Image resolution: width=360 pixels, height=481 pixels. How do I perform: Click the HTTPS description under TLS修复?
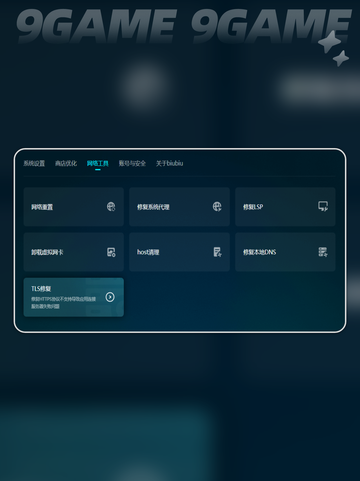pyautogui.click(x=63, y=303)
